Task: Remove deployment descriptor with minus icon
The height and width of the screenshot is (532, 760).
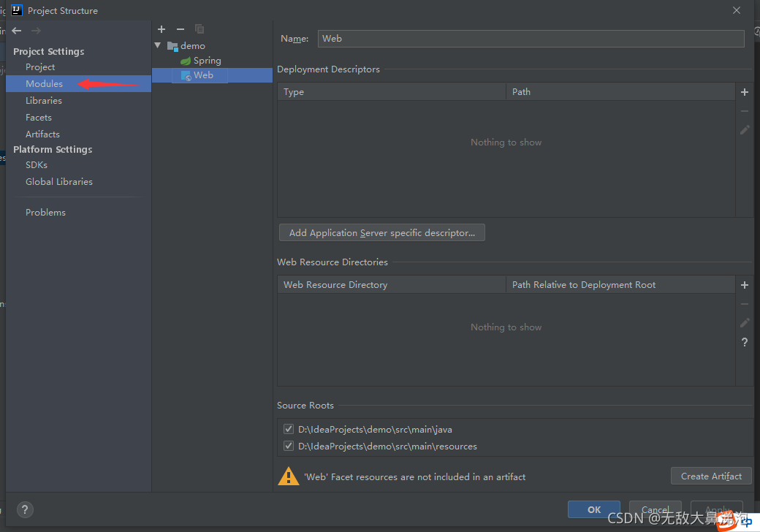Action: [745, 111]
